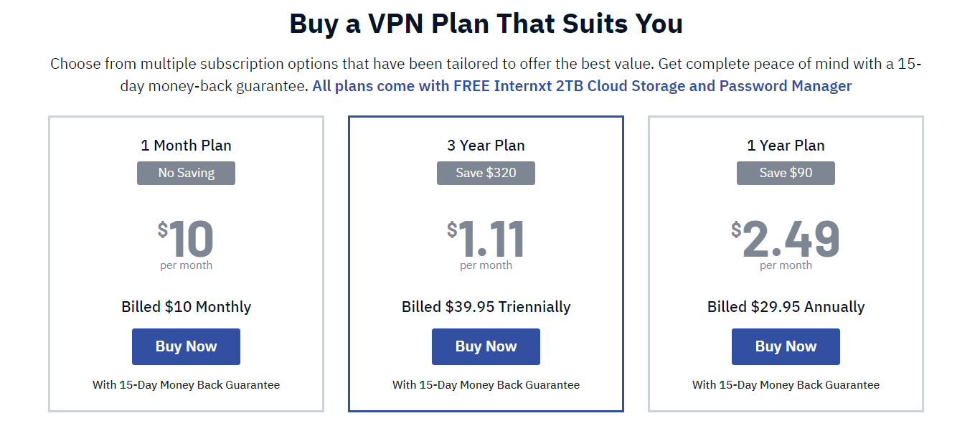This screenshot has width=980, height=431.
Task: Click Billed $10 Monthly text
Action: pyautogui.click(x=186, y=307)
